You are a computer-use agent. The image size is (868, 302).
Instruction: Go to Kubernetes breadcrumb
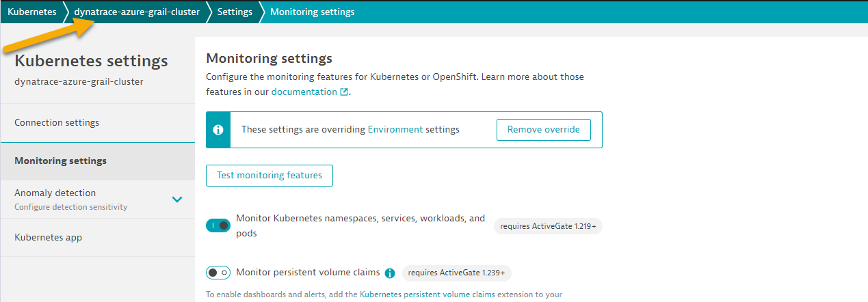coord(32,12)
